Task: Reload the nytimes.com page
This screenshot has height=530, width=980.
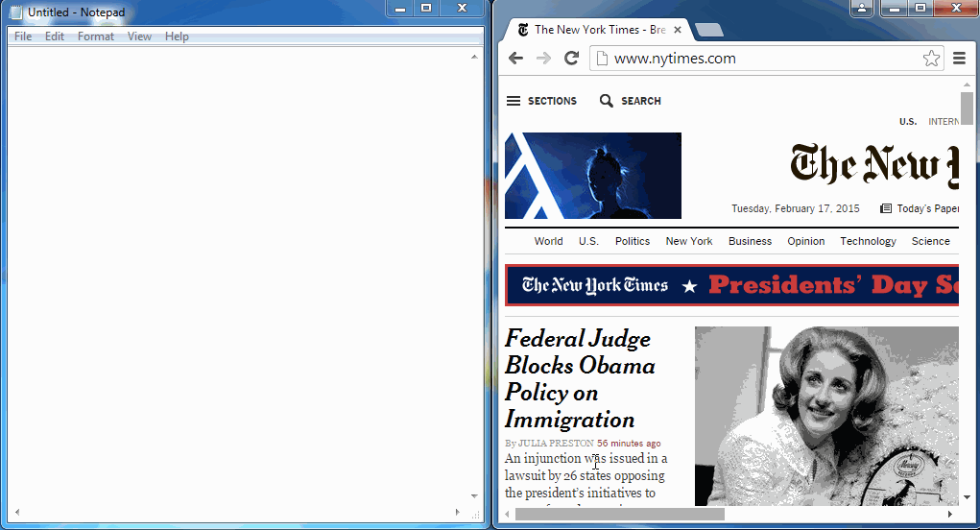Action: [571, 59]
